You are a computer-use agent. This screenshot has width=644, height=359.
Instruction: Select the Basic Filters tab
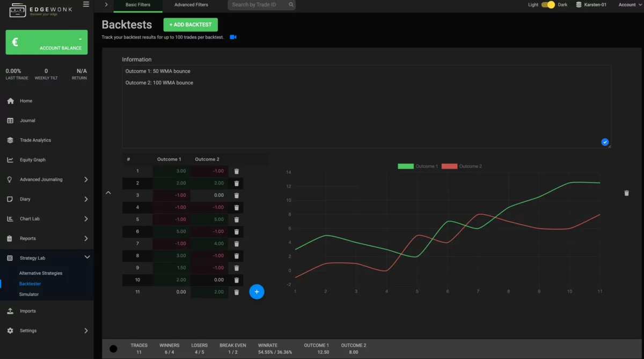(138, 4)
